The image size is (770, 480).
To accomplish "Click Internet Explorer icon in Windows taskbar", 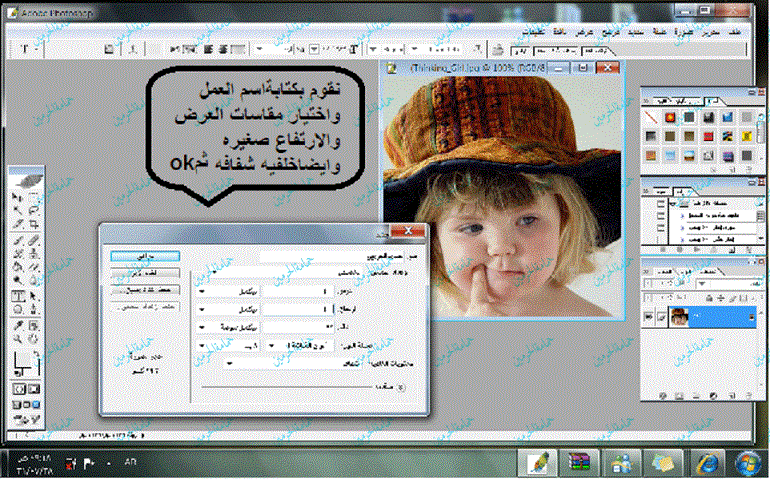I will [x=708, y=462].
